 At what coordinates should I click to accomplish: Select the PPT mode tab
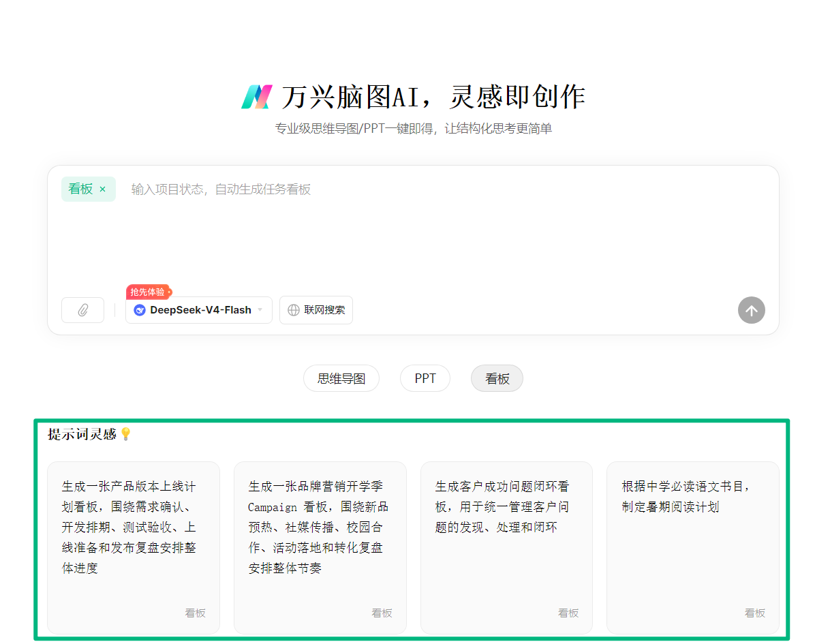point(425,378)
